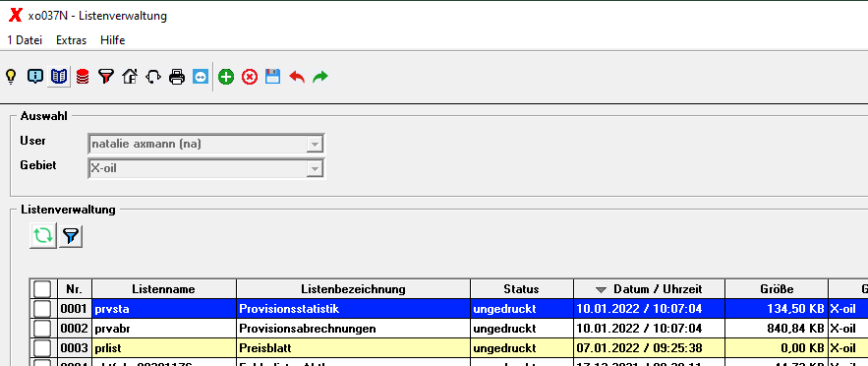The image size is (868, 366).
Task: Click the green redo arrow
Action: point(319,77)
